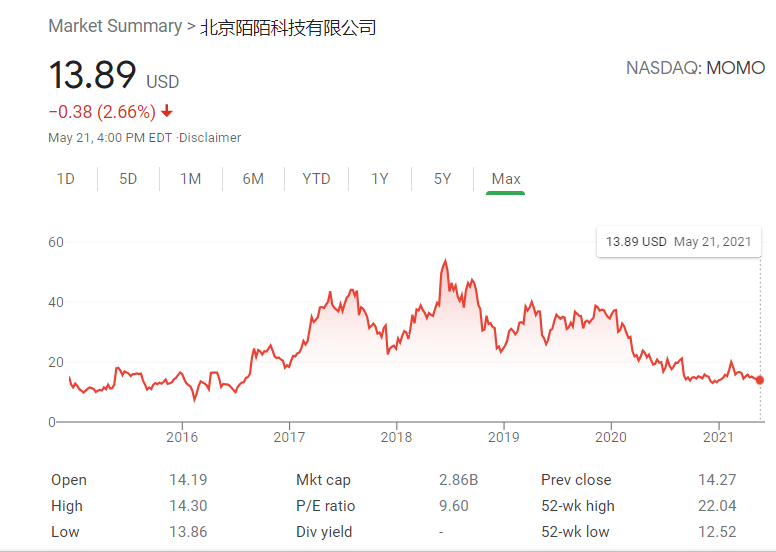Show the 1M price chart

190,179
